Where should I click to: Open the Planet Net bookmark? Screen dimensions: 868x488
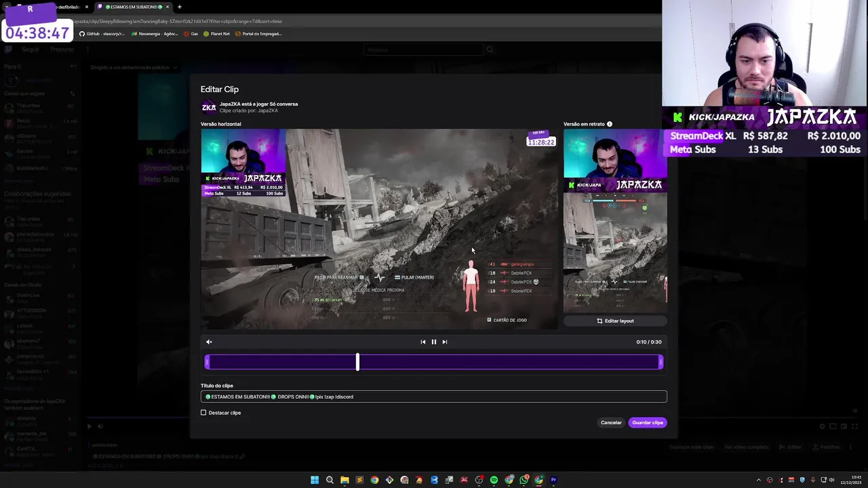click(217, 34)
